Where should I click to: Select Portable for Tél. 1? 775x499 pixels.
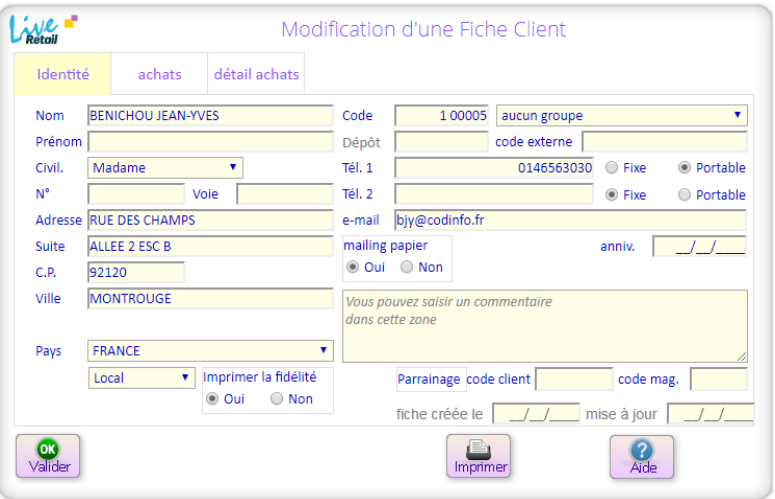pos(685,168)
